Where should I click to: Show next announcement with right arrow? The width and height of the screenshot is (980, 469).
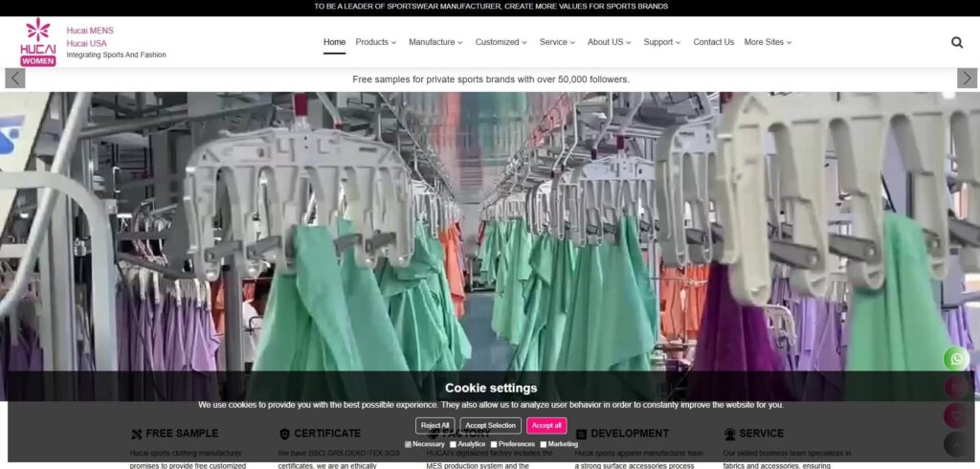[967, 78]
